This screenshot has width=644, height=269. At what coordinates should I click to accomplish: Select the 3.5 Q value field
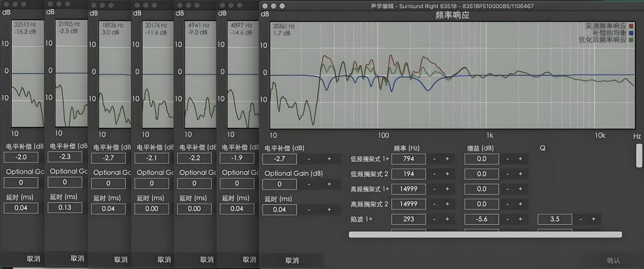coord(555,219)
